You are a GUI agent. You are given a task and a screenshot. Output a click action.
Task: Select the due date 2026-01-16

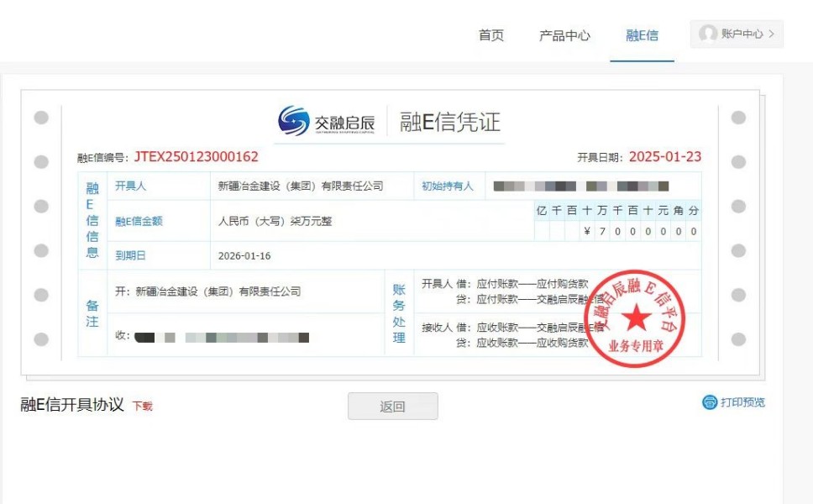point(244,255)
